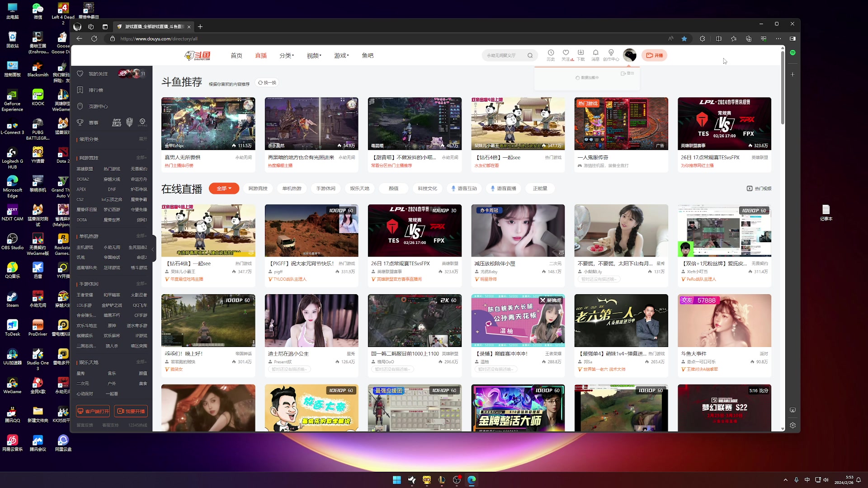Open 热门视频 link
Image resolution: width=868 pixels, height=488 pixels.
(759, 188)
